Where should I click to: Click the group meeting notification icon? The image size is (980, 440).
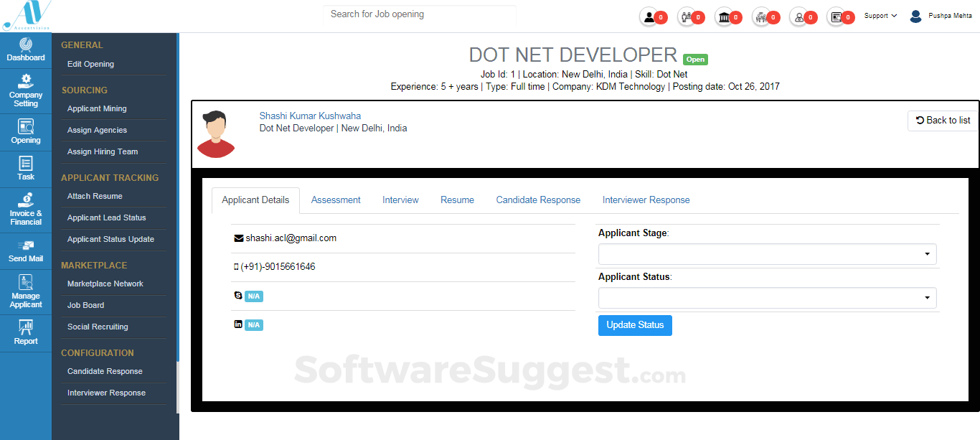762,17
